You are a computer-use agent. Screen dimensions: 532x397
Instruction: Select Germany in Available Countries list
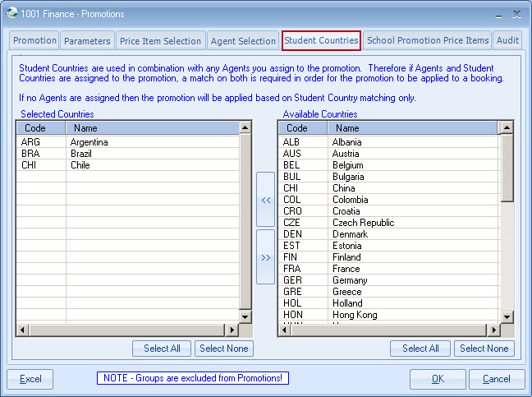[x=349, y=280]
